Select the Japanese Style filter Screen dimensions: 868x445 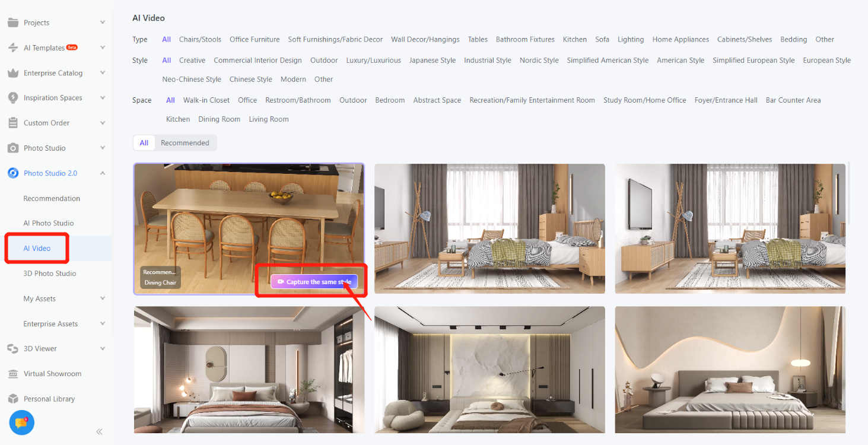(433, 60)
